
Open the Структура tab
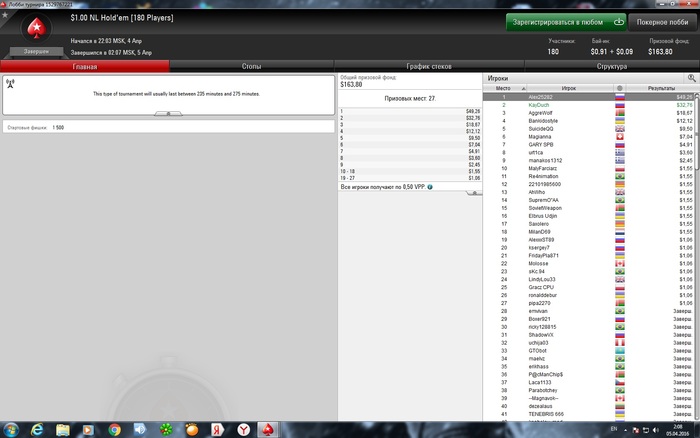(612, 66)
